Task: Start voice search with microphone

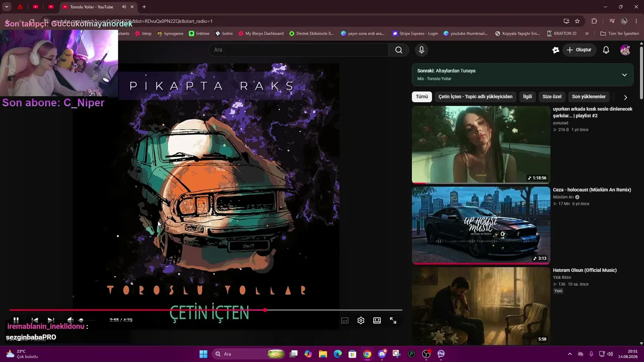Action: pos(422,50)
